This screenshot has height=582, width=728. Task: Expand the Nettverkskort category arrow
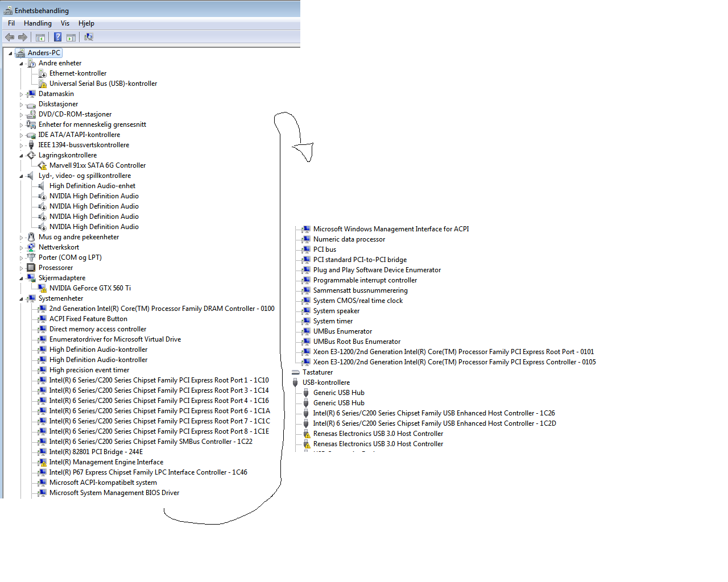(21, 248)
